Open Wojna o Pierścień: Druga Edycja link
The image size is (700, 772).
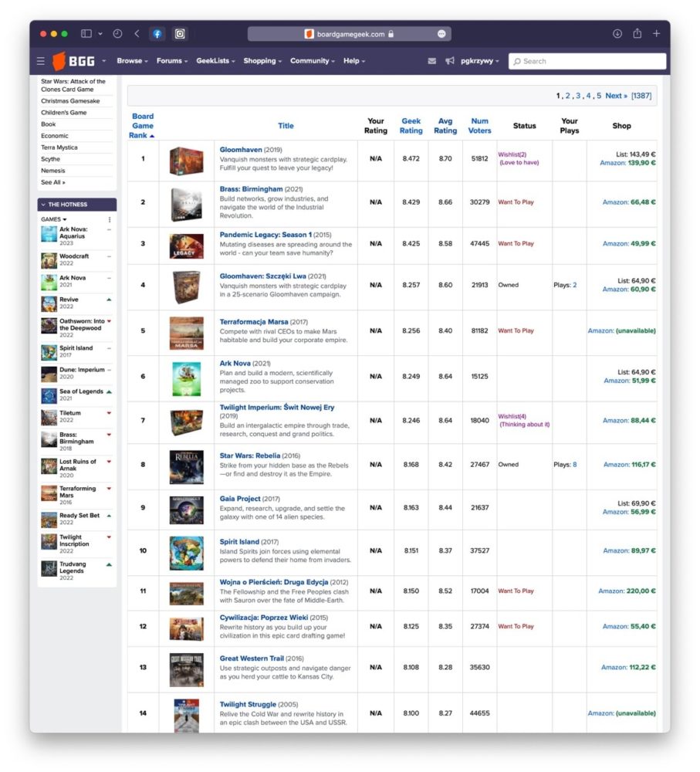274,582
